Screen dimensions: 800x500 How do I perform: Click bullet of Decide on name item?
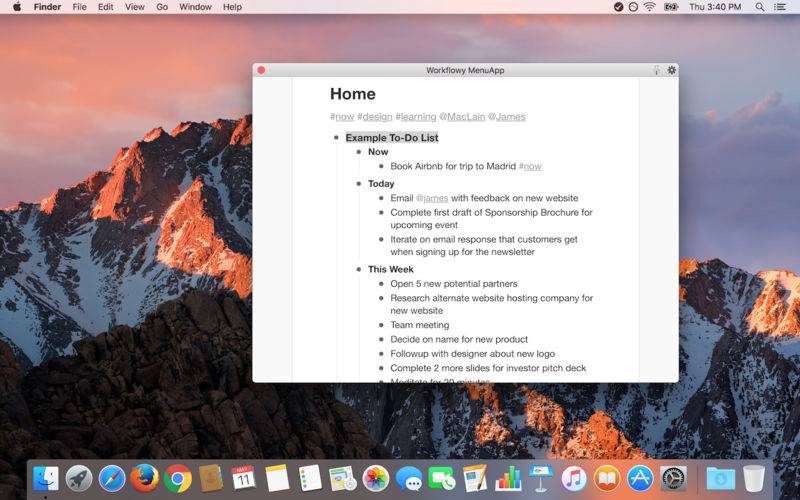tap(381, 339)
